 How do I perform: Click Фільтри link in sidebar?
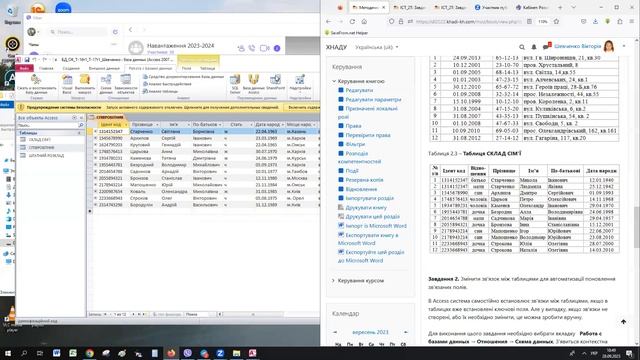[355, 144]
